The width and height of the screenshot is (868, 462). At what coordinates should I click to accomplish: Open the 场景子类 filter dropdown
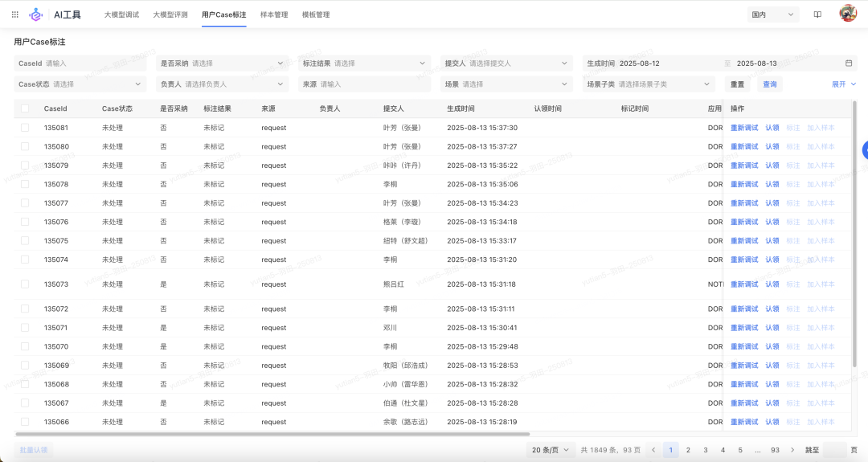pyautogui.click(x=649, y=84)
